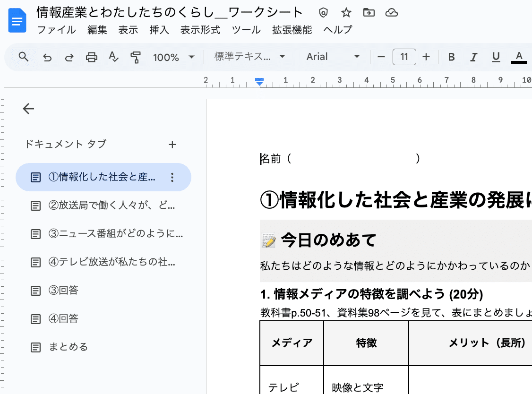Open the ファイル menu
Viewport: 532px width, 394px height.
tap(56, 30)
